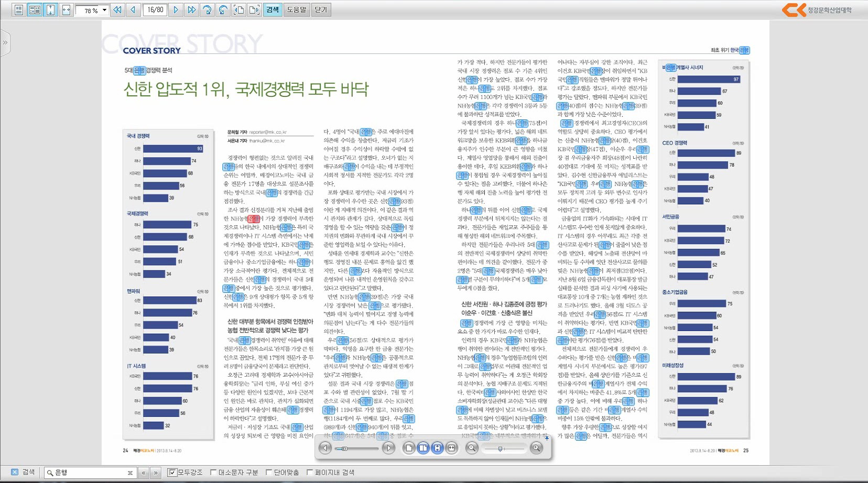Enable the 페이지내 검색 in-page search checkbox

point(310,473)
